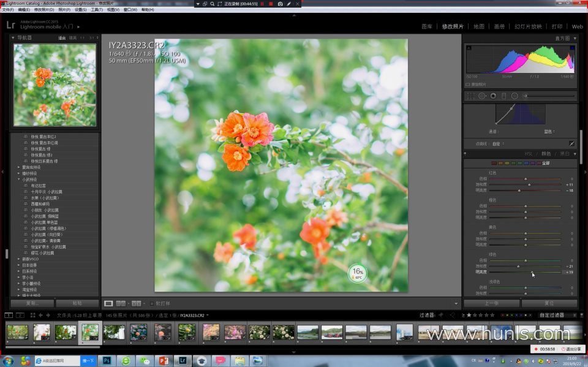The width and height of the screenshot is (588, 367).
Task: Select the selected pomegranate thumbnail in filmstrip
Action: pyautogui.click(x=90, y=333)
